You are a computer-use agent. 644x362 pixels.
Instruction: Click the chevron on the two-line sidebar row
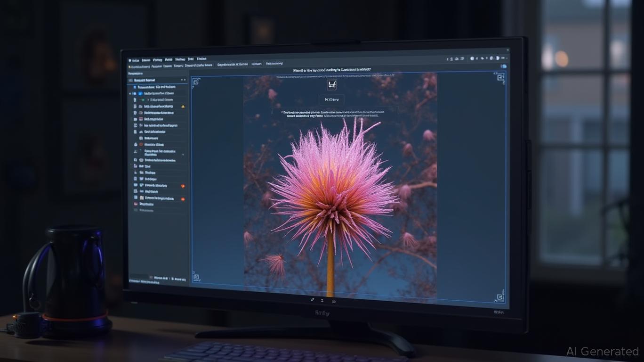tap(183, 154)
